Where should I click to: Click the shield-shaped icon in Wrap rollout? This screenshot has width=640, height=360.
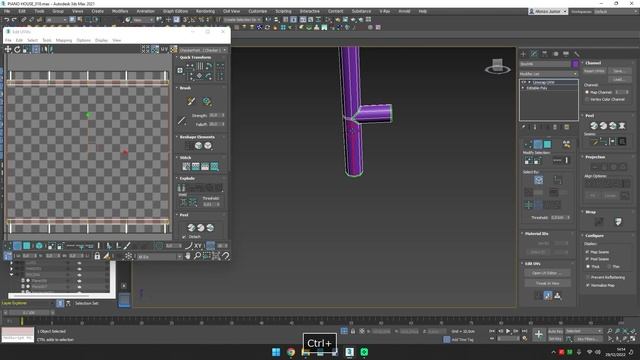point(618,222)
